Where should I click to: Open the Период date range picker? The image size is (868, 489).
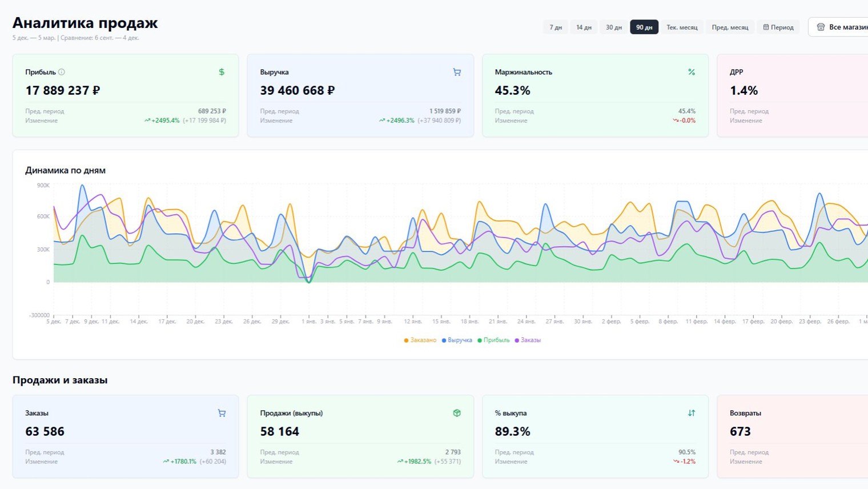click(x=778, y=27)
